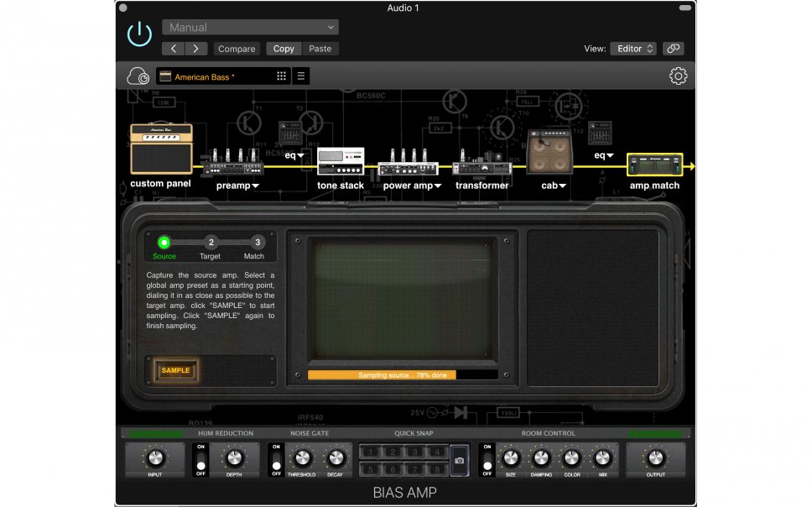Image resolution: width=812 pixels, height=507 pixels.
Task: Open the Manual preset dropdown
Action: tap(250, 28)
